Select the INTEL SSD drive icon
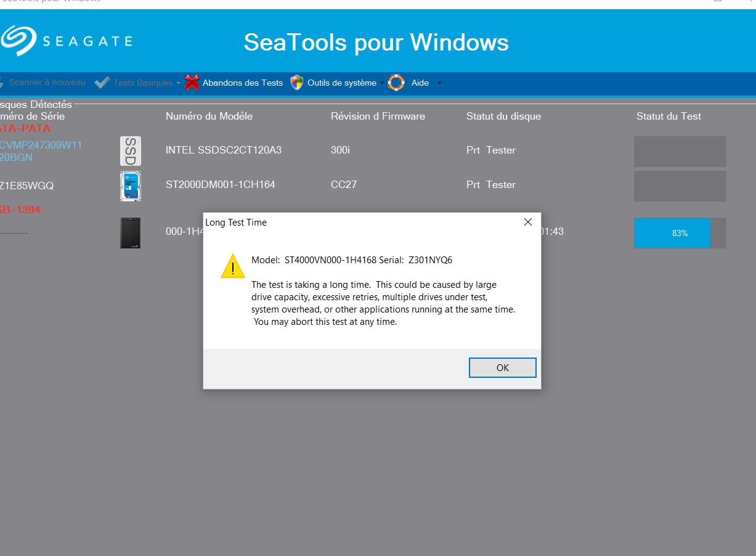The image size is (756, 556). [x=131, y=151]
